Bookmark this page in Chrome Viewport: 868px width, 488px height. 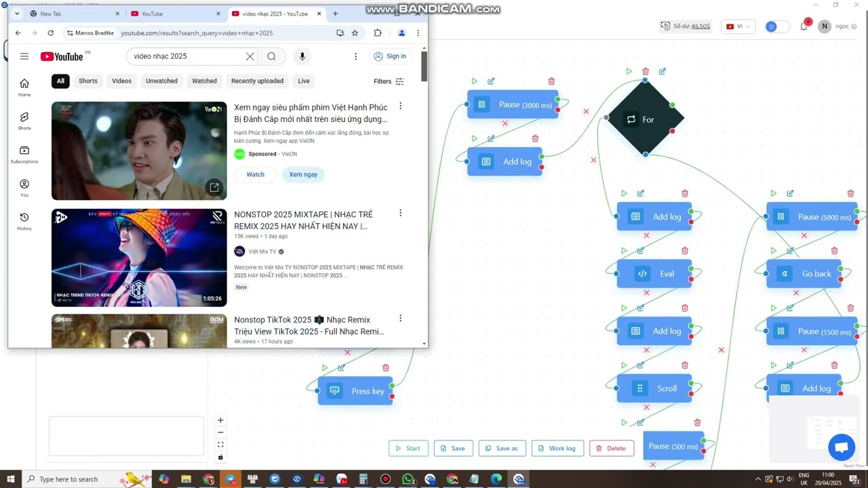click(x=355, y=33)
